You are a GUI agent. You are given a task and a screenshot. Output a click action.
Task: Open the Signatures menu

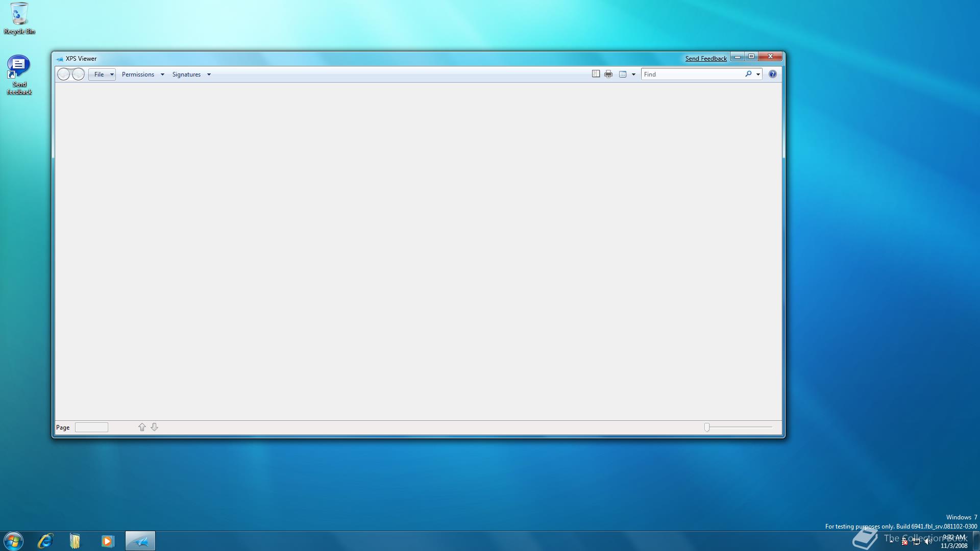point(186,74)
